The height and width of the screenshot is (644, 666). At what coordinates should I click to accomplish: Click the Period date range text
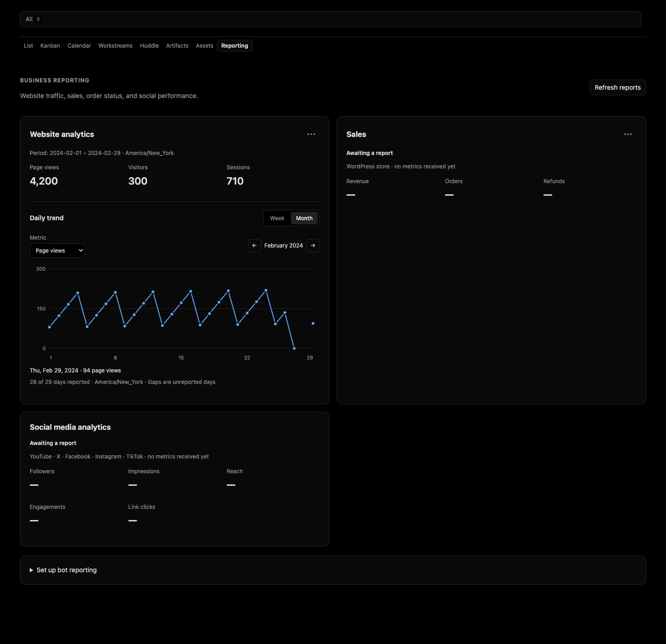(x=102, y=153)
